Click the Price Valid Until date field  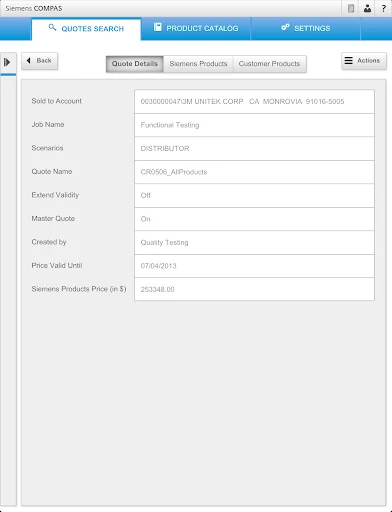coord(254,266)
